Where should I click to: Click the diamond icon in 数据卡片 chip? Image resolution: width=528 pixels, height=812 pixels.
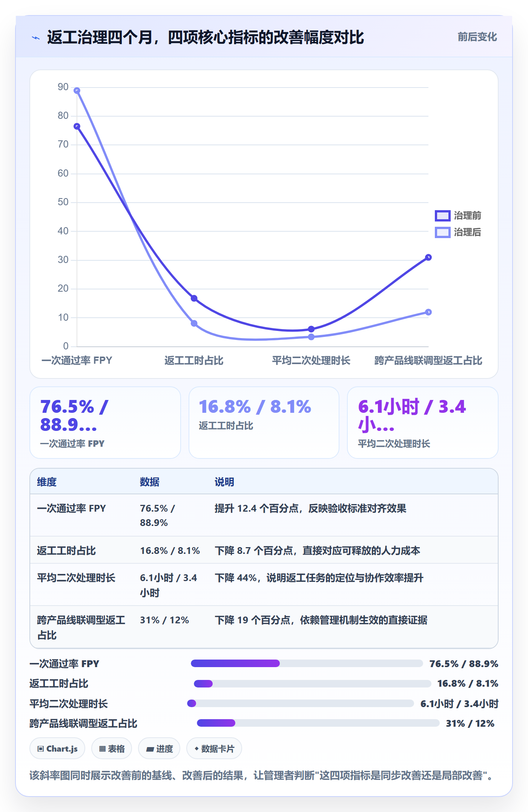(x=196, y=748)
